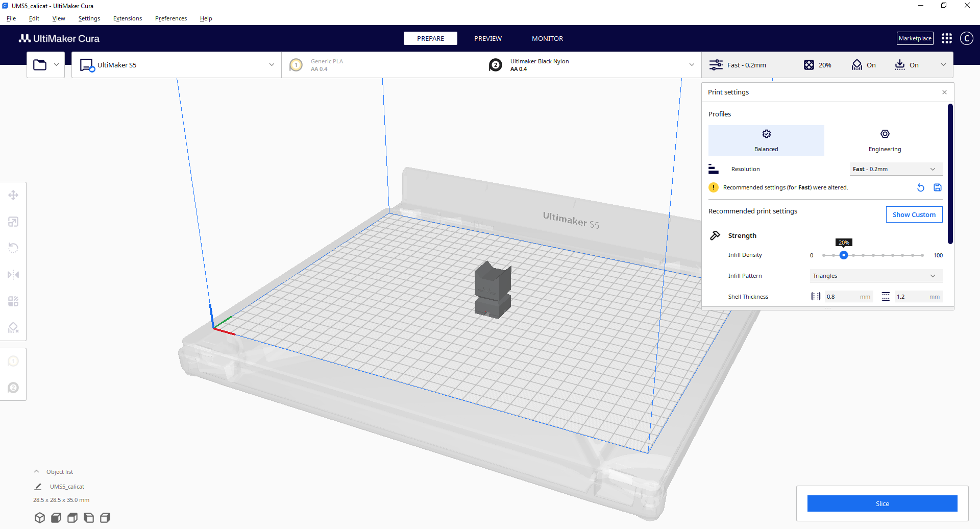Collapse the Object list
980x529 pixels.
(36, 472)
